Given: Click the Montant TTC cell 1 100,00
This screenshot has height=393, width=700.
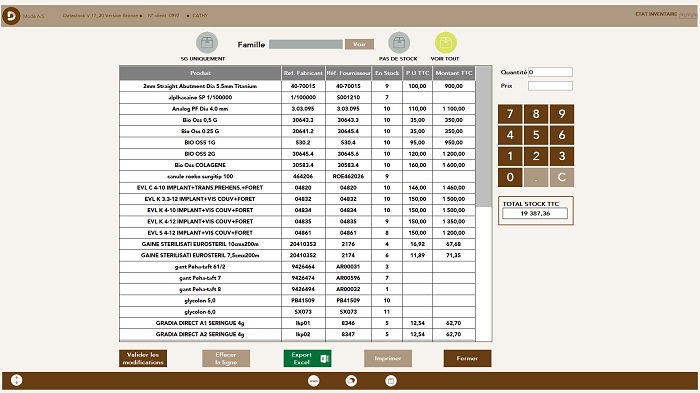Looking at the screenshot, I should tap(454, 109).
